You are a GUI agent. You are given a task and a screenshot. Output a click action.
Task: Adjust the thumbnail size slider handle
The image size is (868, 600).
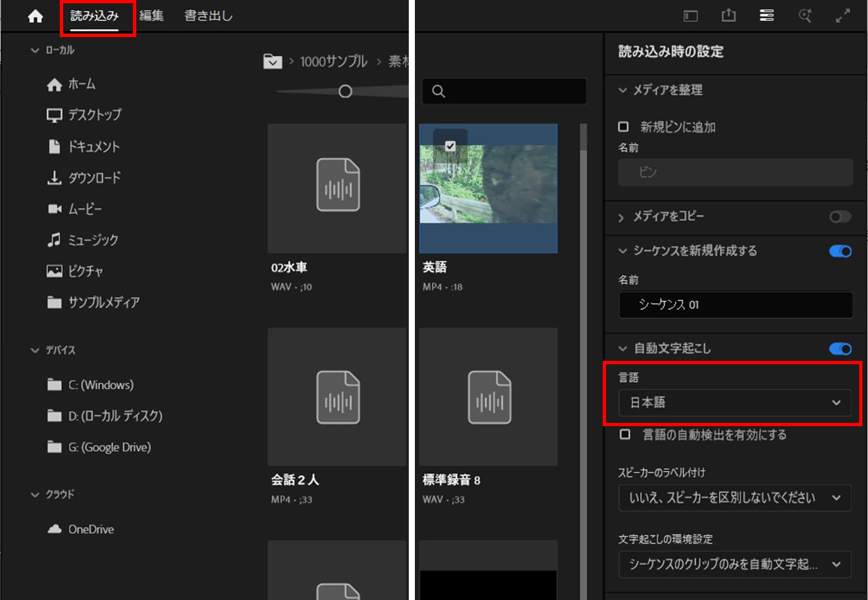click(345, 91)
